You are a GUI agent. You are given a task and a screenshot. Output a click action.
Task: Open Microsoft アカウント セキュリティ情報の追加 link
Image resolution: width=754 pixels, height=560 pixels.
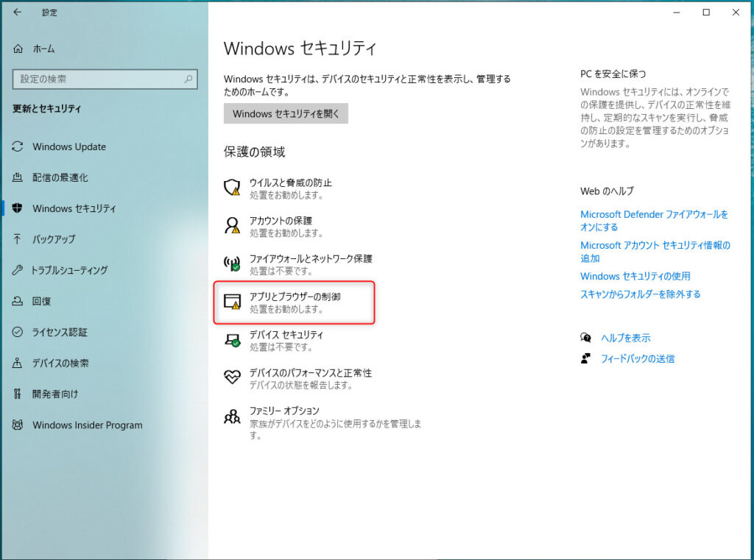(x=655, y=252)
